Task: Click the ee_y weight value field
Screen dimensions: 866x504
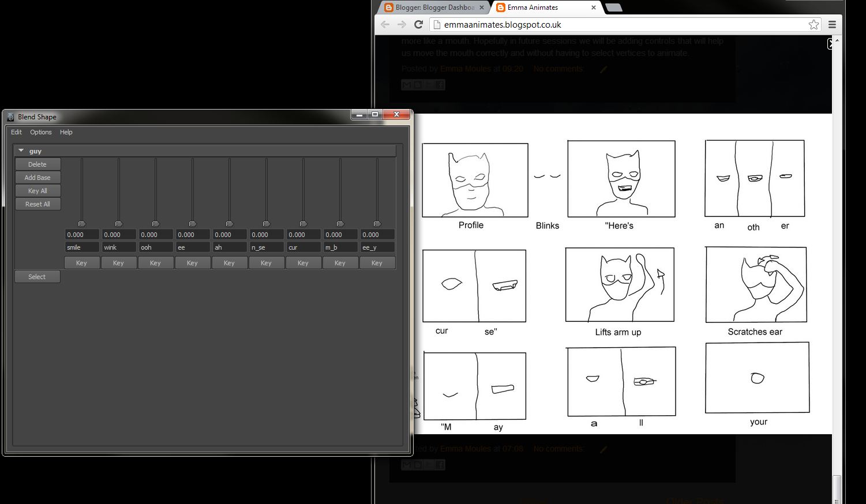Action: [377, 235]
